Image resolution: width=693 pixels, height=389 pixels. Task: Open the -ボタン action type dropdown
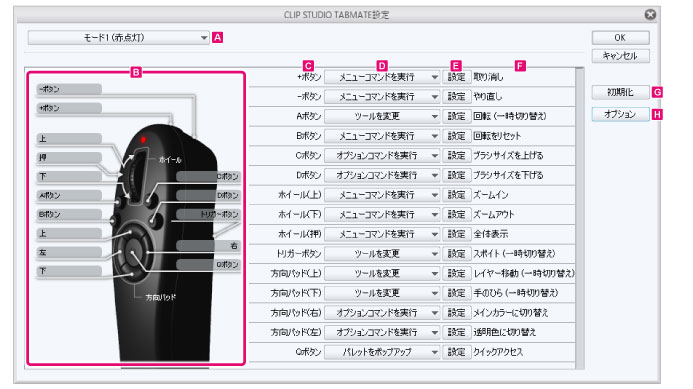382,96
